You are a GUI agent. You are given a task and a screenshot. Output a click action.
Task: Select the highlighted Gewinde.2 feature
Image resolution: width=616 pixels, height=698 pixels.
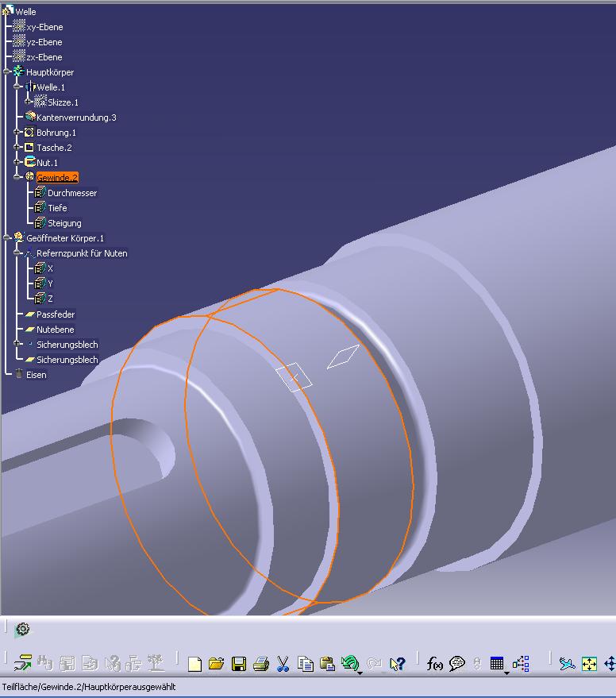57,178
